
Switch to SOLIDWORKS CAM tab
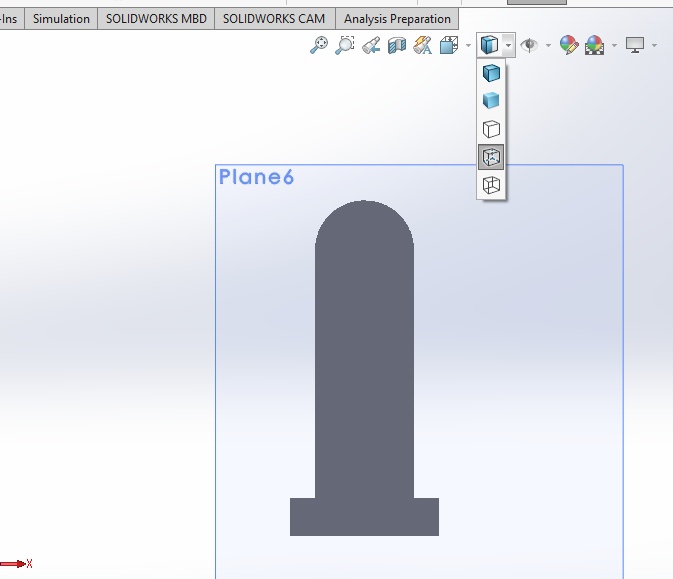click(274, 19)
